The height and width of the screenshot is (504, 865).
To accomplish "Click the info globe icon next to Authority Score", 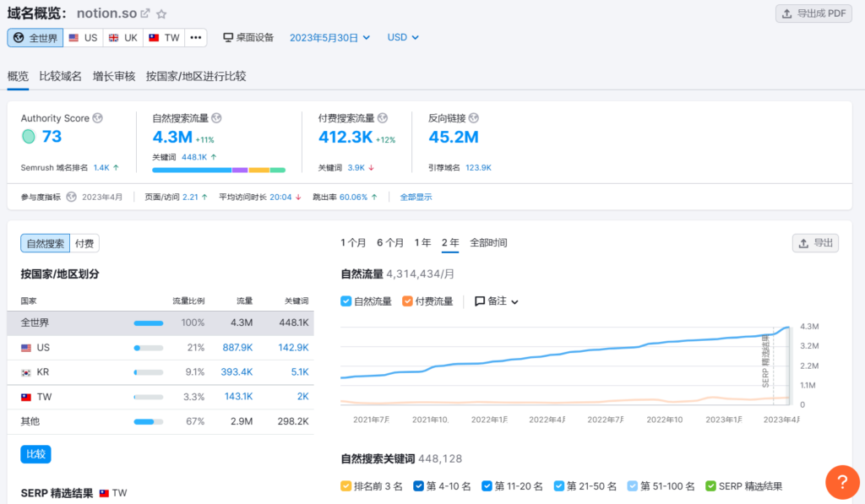I will pos(98,118).
